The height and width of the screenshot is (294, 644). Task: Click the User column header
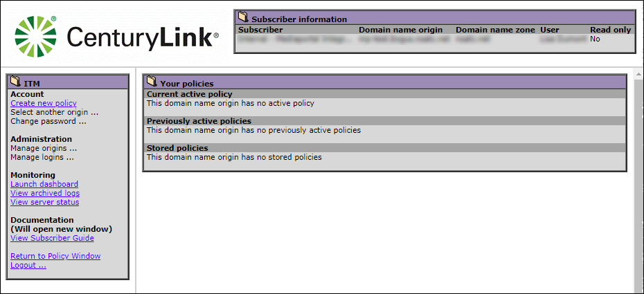pyautogui.click(x=550, y=30)
